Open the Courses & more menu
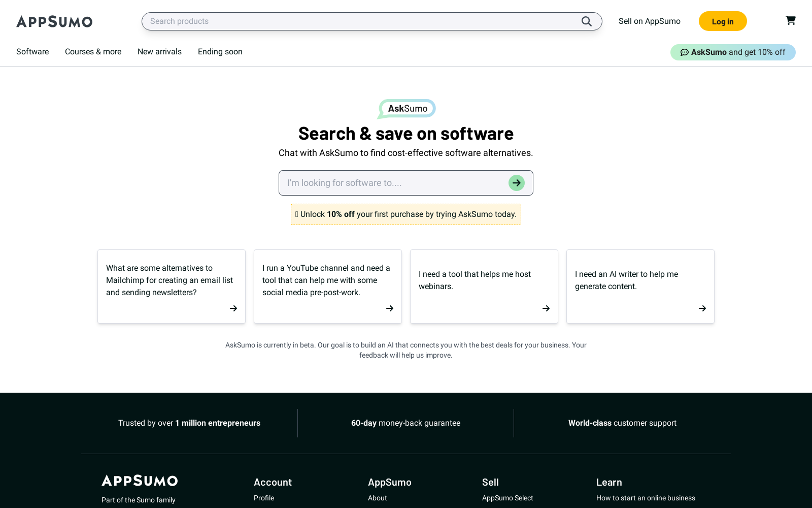Image resolution: width=812 pixels, height=508 pixels. click(93, 52)
